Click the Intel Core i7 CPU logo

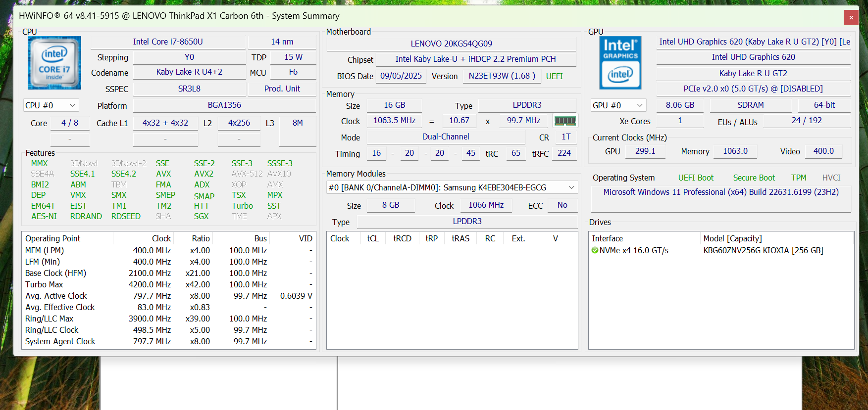54,63
